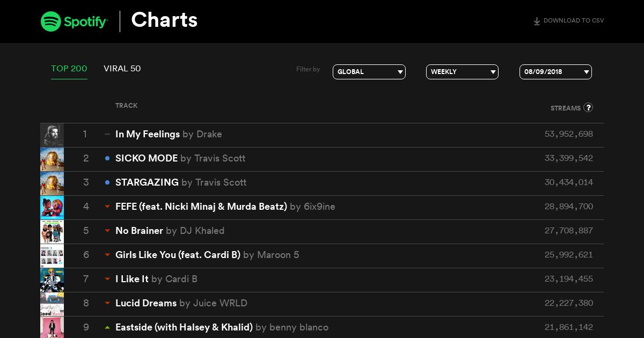
Task: Click the Spotify logo icon
Action: 51,21
